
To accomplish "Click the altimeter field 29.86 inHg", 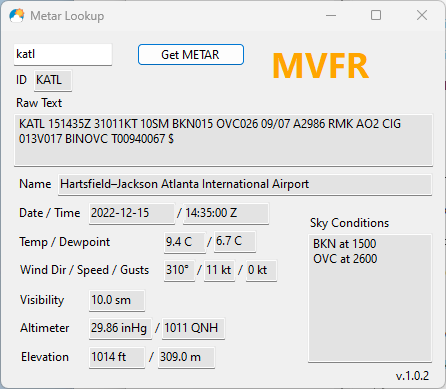I will coord(120,328).
